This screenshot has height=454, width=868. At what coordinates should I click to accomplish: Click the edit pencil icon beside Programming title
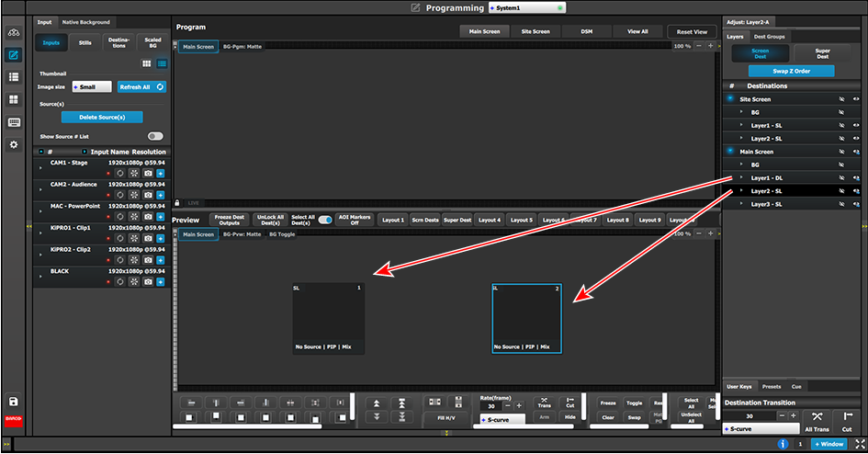pyautogui.click(x=416, y=7)
